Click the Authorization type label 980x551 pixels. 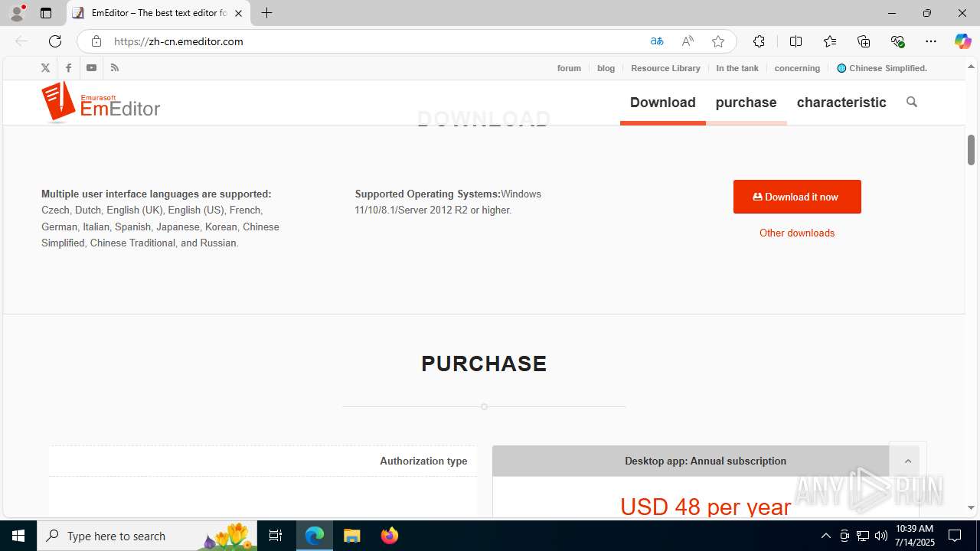423,461
